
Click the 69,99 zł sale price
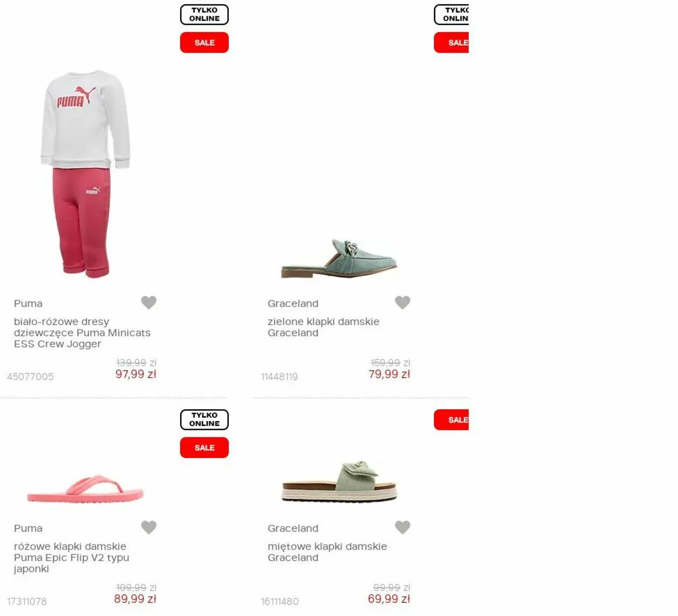pyautogui.click(x=389, y=599)
